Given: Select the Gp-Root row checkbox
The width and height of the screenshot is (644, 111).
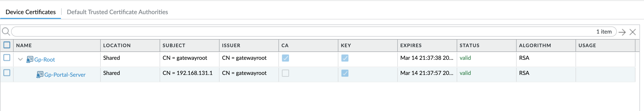Looking at the screenshot, I should [x=7, y=58].
